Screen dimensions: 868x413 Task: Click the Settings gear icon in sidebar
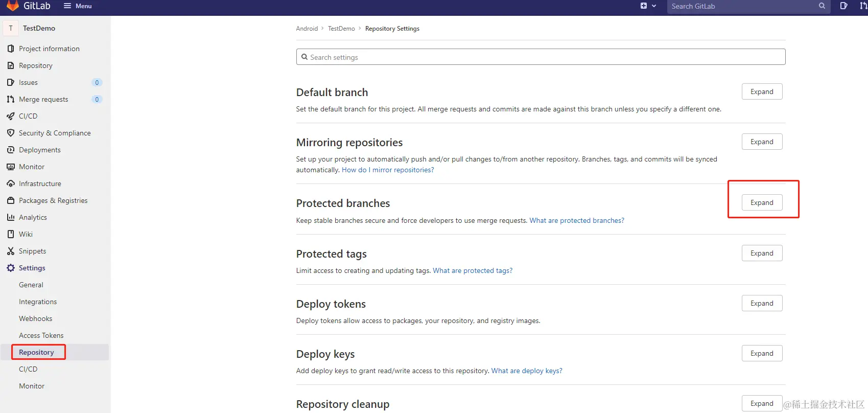click(11, 268)
